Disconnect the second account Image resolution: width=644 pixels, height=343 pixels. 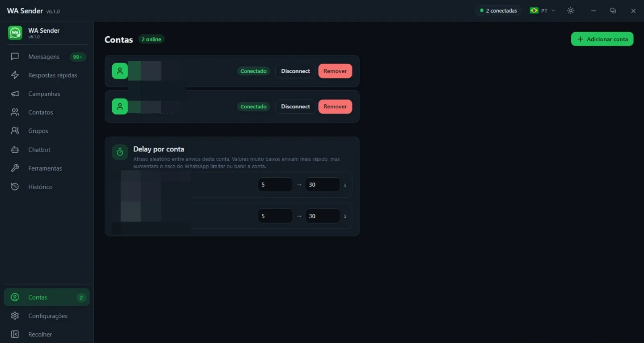[x=295, y=106]
